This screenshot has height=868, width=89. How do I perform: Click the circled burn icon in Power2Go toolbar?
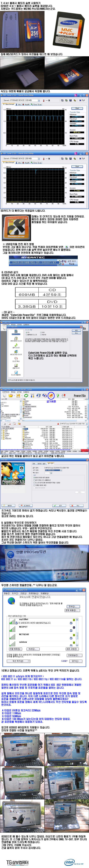pos(51,396)
